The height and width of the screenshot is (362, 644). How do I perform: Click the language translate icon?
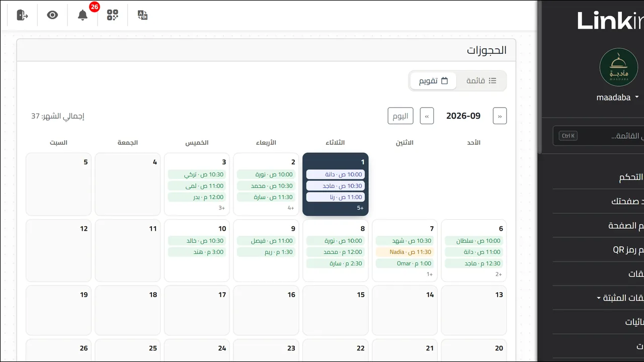click(x=143, y=15)
